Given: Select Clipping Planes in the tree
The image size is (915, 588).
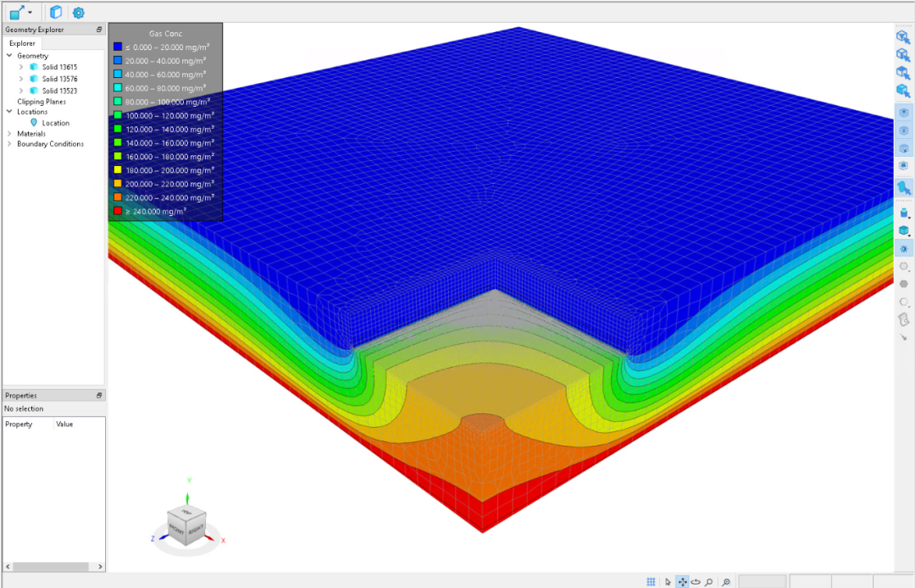Looking at the screenshot, I should [x=42, y=102].
